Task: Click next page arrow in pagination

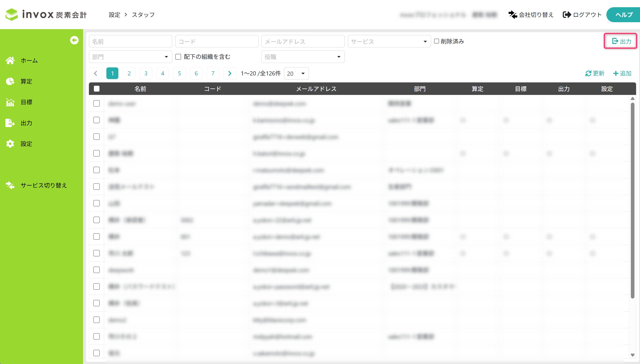Action: click(230, 73)
